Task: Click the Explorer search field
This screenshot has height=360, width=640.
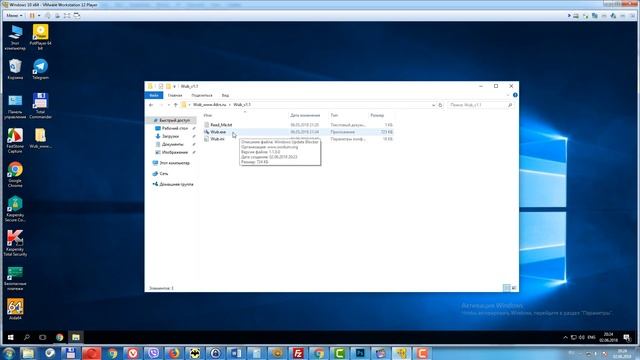Action: (x=480, y=105)
